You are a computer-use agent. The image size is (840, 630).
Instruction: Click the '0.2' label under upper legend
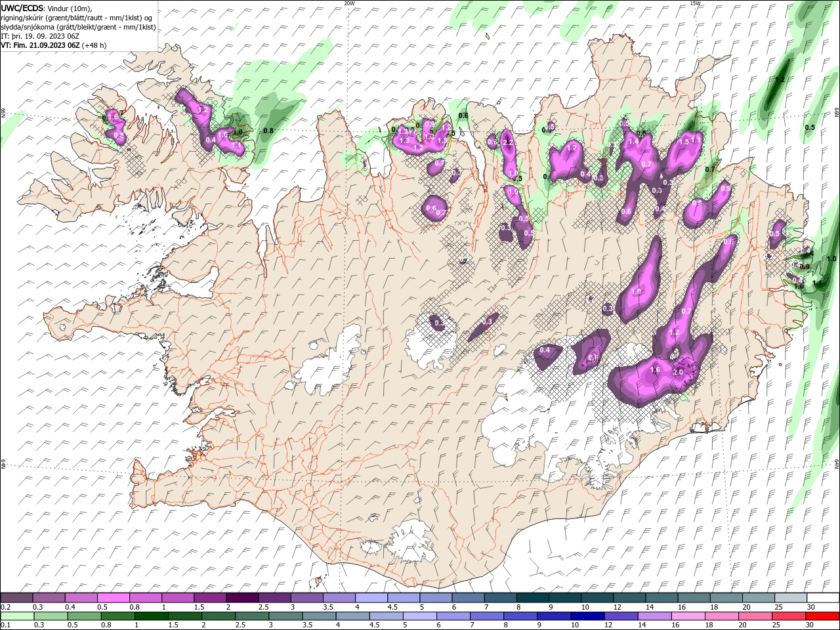tap(5, 607)
